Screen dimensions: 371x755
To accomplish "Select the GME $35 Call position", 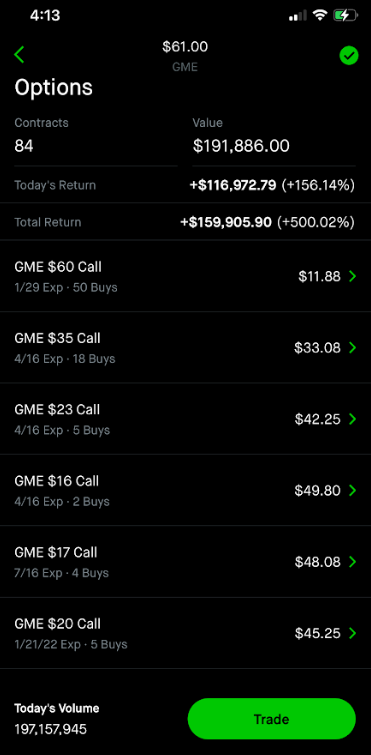I will (185, 348).
